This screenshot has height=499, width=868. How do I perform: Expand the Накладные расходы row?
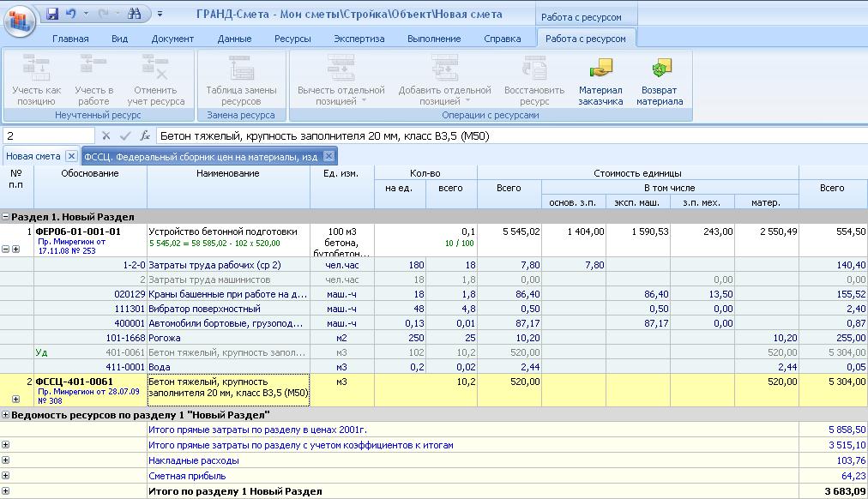(x=6, y=460)
